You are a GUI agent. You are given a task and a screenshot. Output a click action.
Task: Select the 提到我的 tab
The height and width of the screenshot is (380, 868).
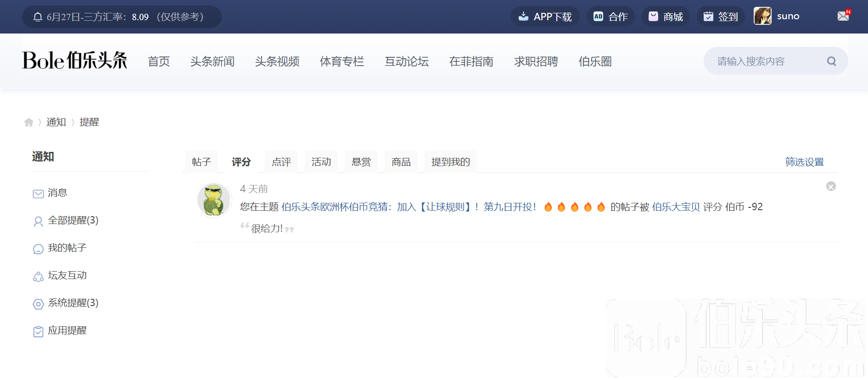(x=450, y=162)
